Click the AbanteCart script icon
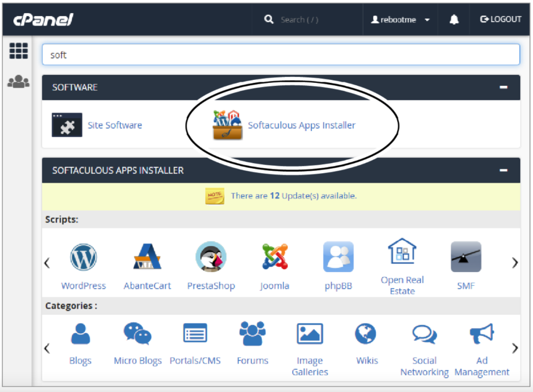Viewport: 533px width, 392px height. (147, 257)
